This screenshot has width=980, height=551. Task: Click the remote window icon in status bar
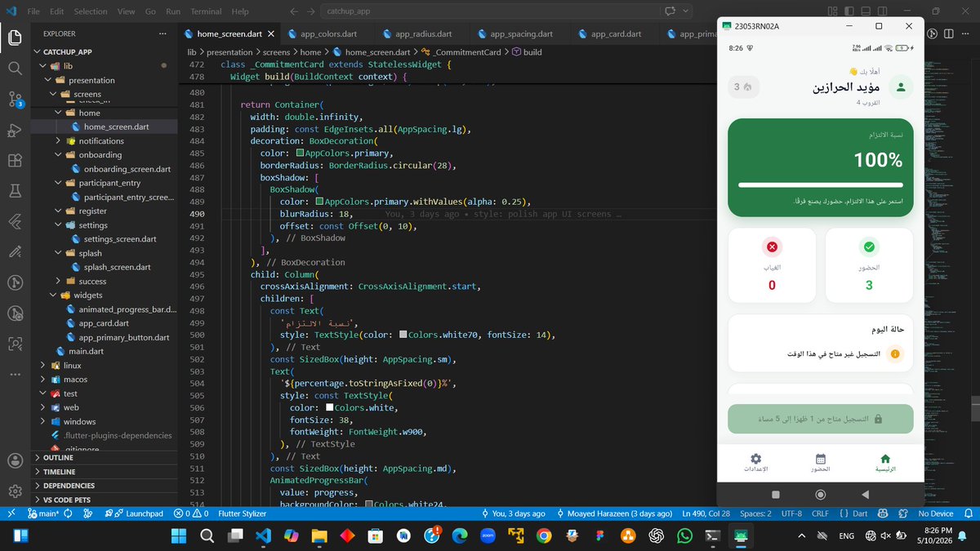[11, 513]
